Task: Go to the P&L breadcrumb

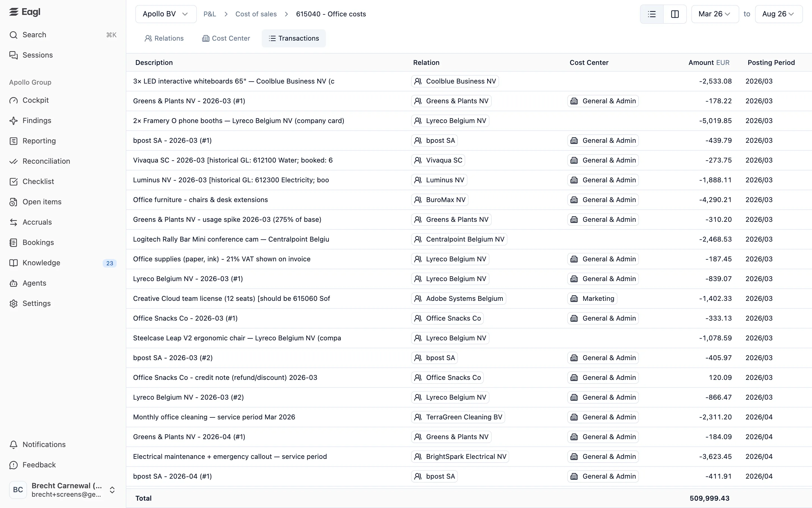Action: [210, 14]
